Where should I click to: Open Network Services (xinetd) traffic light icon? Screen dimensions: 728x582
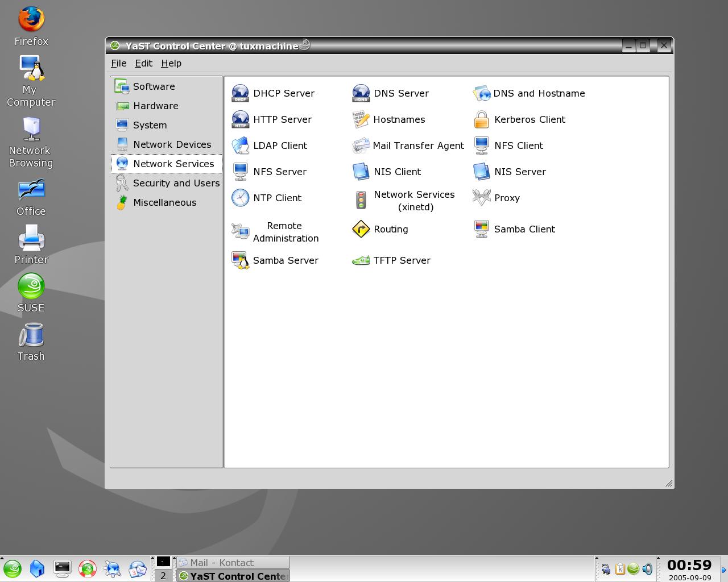pos(361,200)
